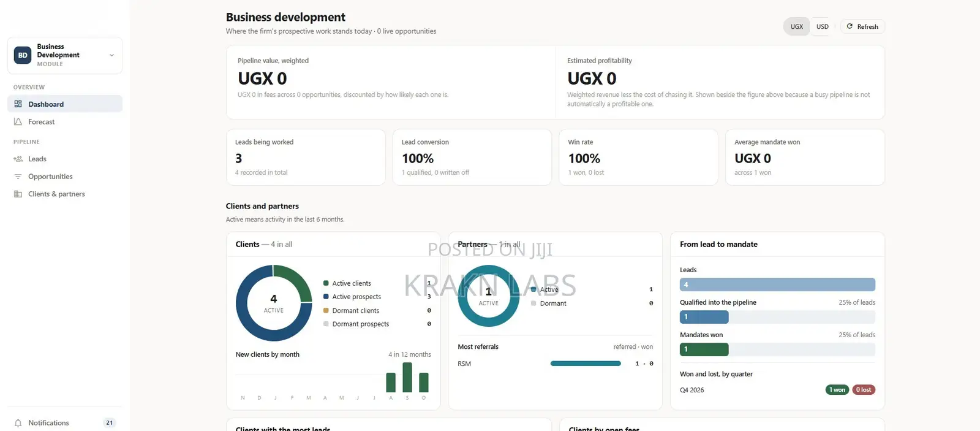This screenshot has width=980, height=431.
Task: Click the BD module logo badge
Action: (x=23, y=55)
